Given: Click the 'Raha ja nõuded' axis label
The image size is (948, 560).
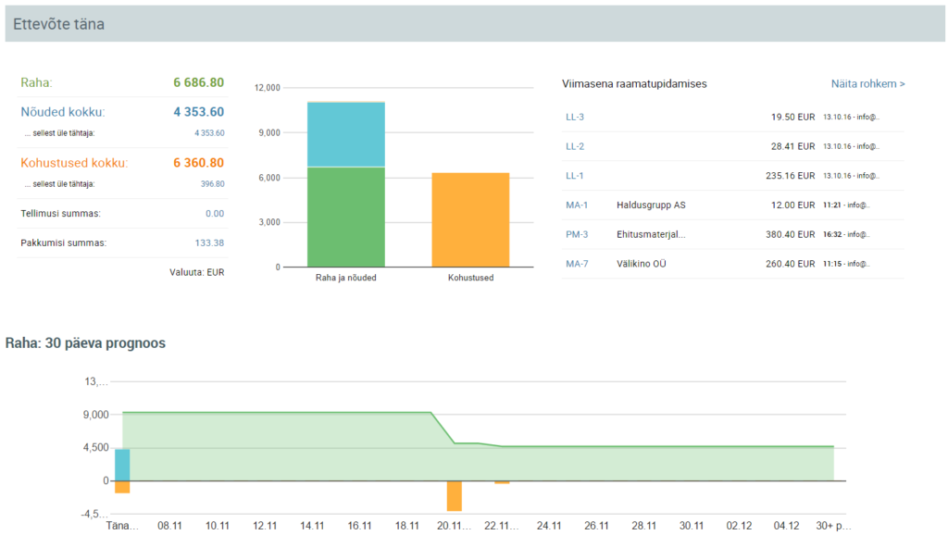Looking at the screenshot, I should coord(346,278).
